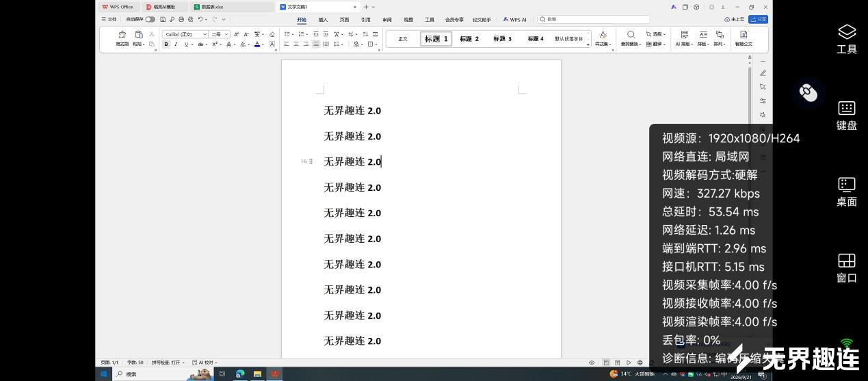Toggle justified paragraph alignment
The image size is (868, 381).
click(316, 44)
